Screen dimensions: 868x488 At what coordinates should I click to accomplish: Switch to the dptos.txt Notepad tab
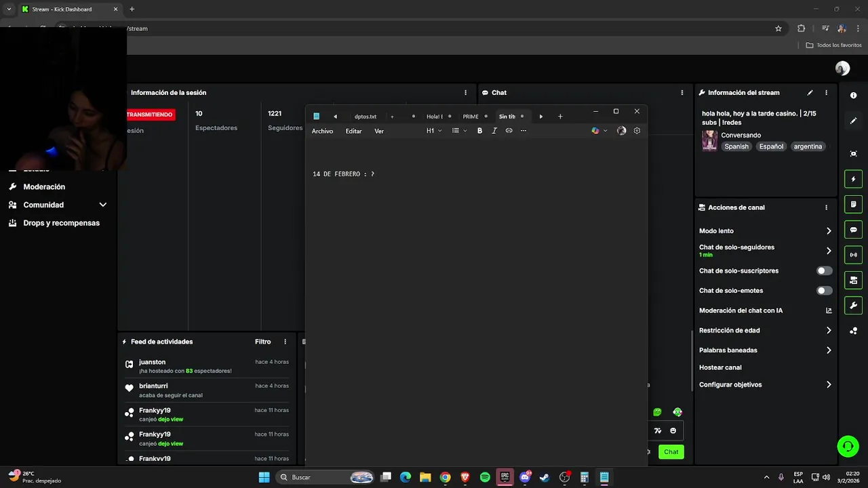coord(366,117)
